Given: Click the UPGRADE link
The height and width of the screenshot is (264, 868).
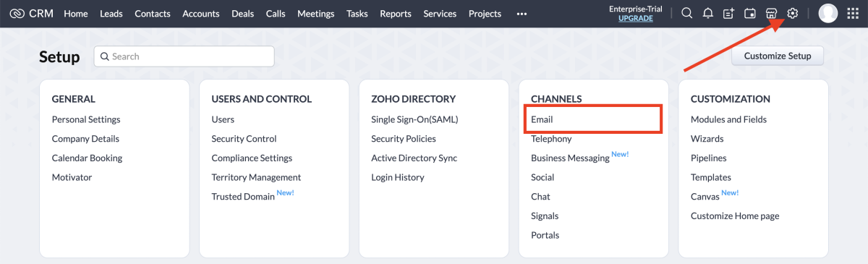Looking at the screenshot, I should pos(636,18).
